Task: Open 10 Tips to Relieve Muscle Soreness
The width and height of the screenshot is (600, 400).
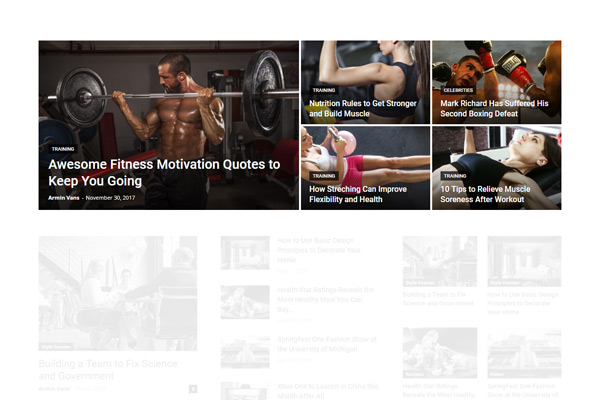Action: (x=485, y=194)
